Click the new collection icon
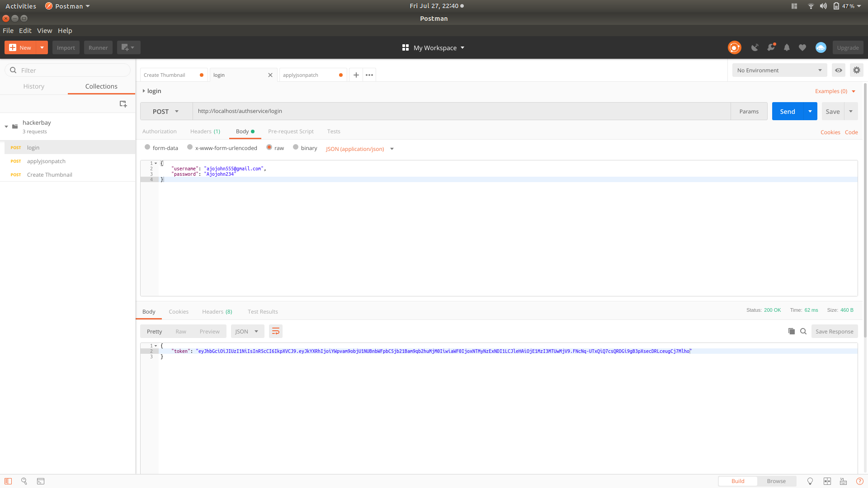 click(x=123, y=104)
